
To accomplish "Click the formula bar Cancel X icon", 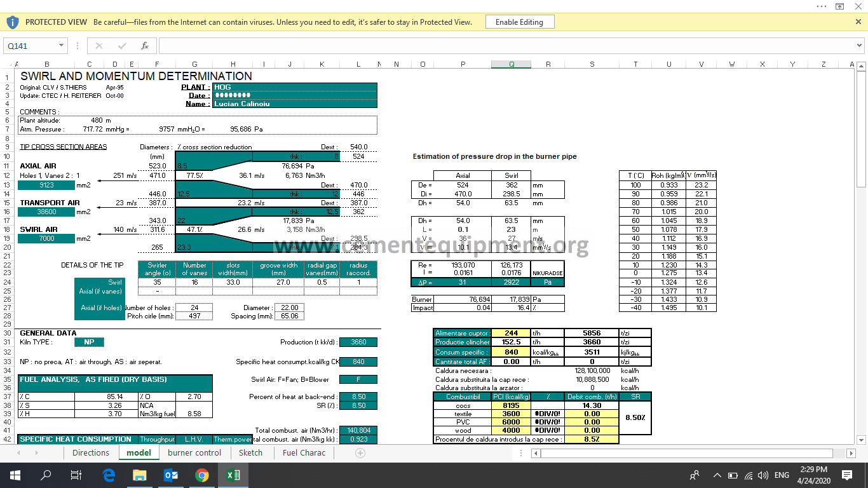I will click(98, 46).
